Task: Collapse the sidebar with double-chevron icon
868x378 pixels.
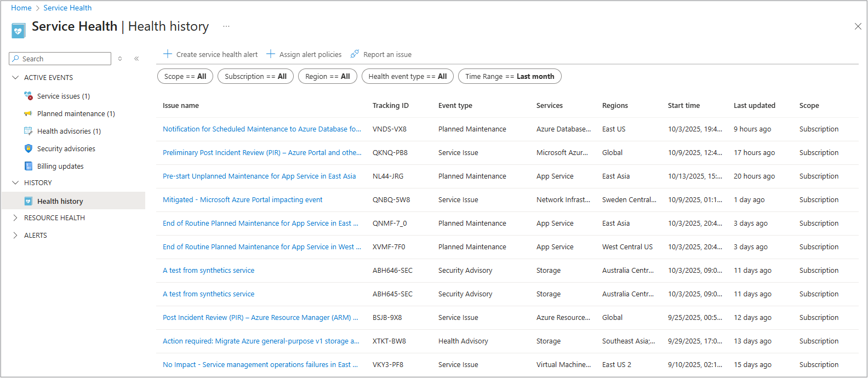Action: [136, 59]
